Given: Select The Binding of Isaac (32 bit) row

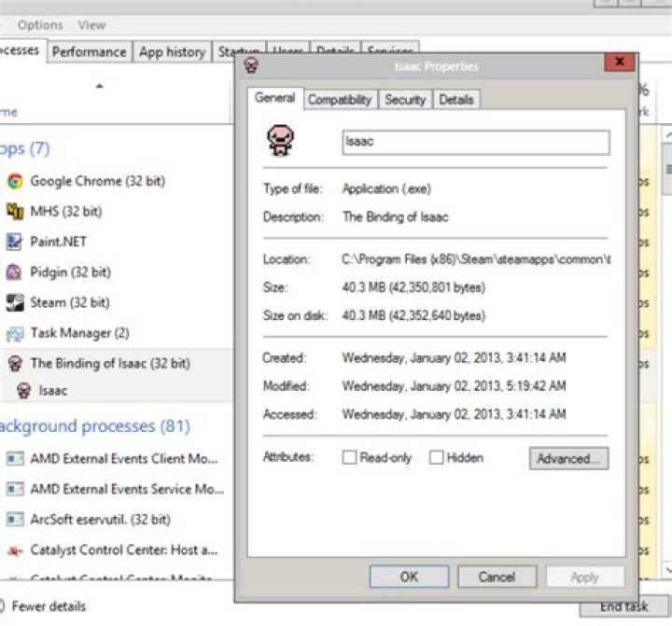Looking at the screenshot, I should [116, 363].
